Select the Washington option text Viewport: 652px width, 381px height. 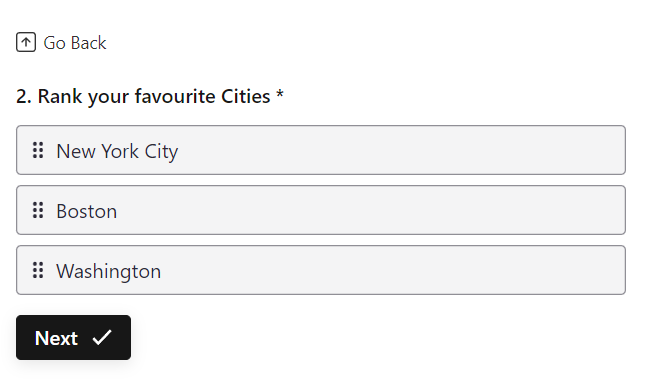[109, 271]
